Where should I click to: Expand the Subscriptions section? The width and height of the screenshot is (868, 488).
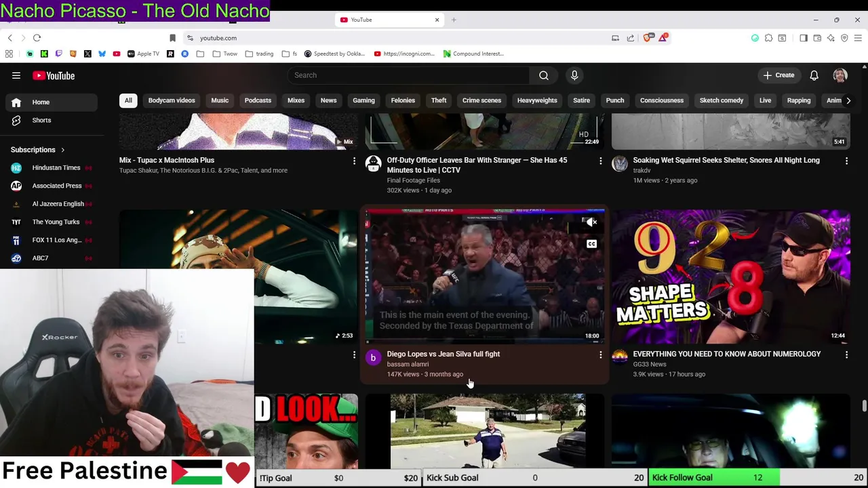(x=38, y=150)
